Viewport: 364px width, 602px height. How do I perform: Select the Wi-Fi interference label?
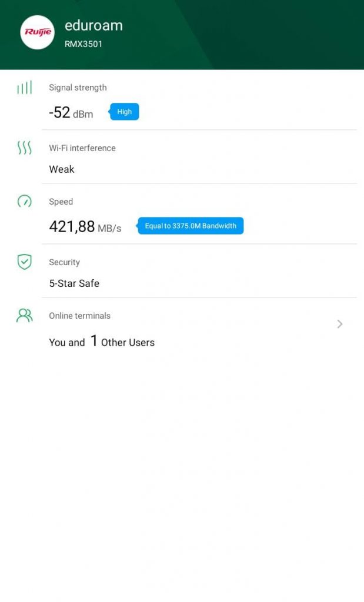82,148
